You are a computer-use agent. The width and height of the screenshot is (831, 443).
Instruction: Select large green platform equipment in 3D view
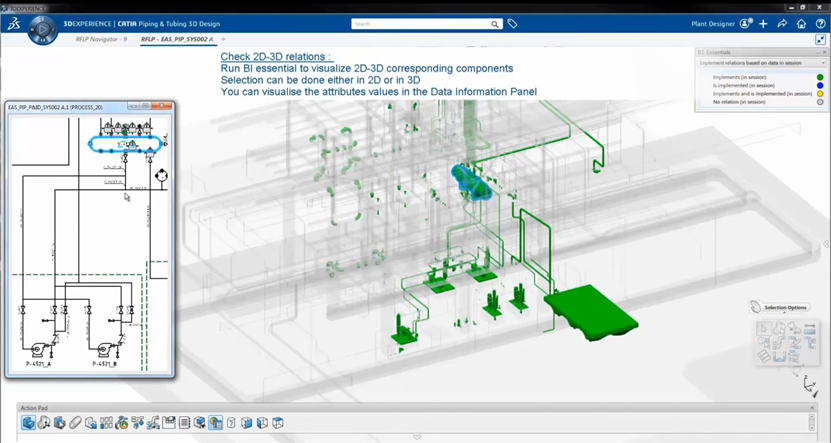coord(590,313)
